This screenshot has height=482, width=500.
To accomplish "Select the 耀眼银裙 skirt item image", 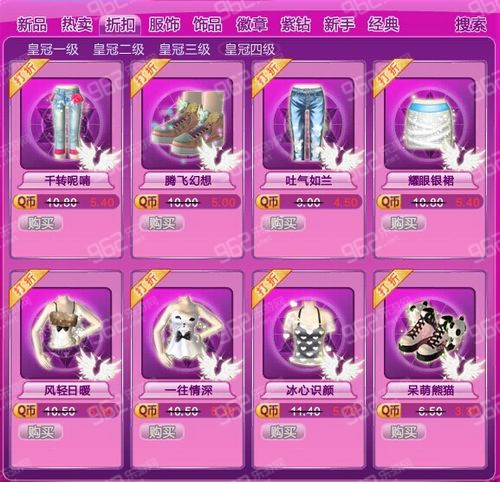I will pyautogui.click(x=430, y=124).
